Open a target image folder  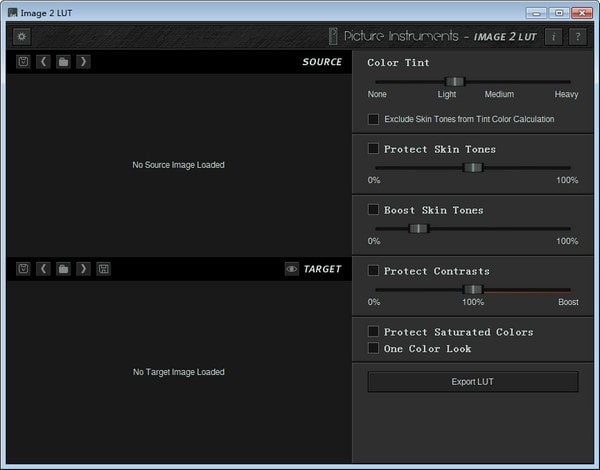(63, 269)
